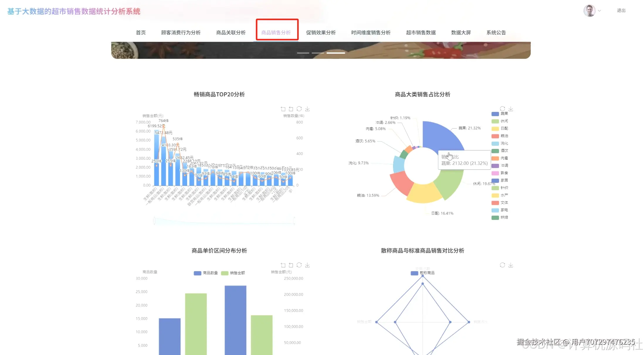Click 文体 legend color swatch
Screen dimensions: 644x355
pos(495,203)
